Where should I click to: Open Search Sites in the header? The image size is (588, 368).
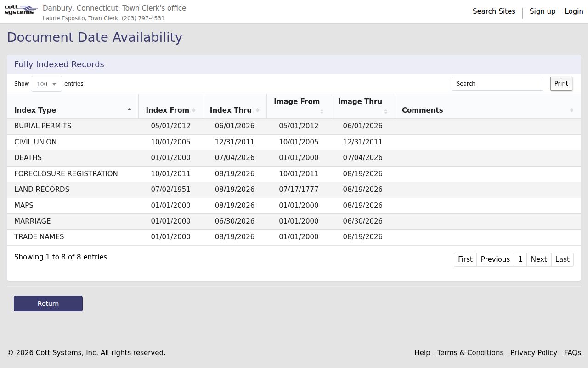coord(494,11)
